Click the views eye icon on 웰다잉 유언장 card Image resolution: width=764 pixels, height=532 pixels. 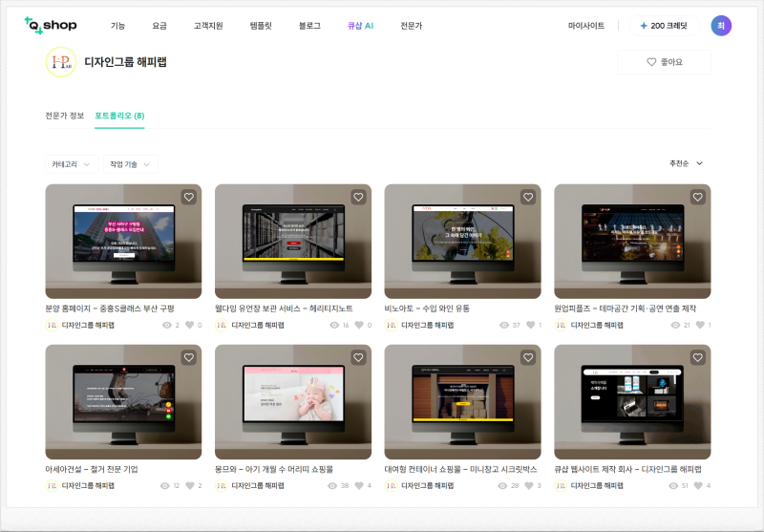(x=334, y=325)
